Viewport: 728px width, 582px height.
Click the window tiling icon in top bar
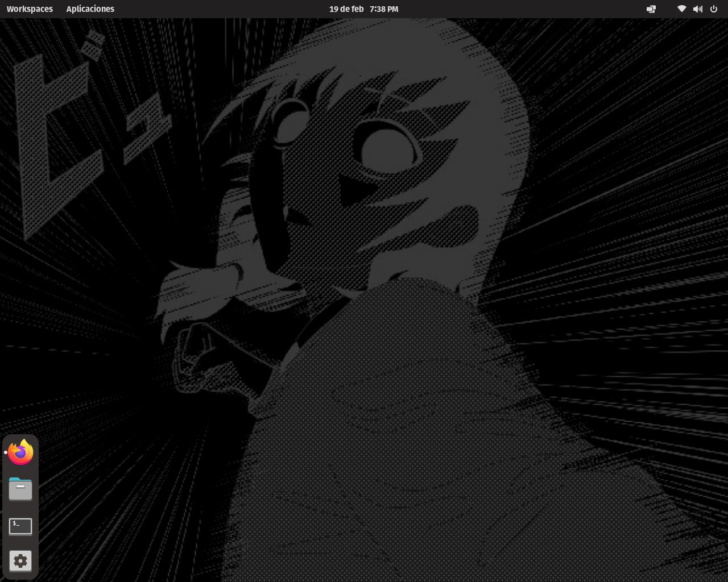pyautogui.click(x=651, y=9)
